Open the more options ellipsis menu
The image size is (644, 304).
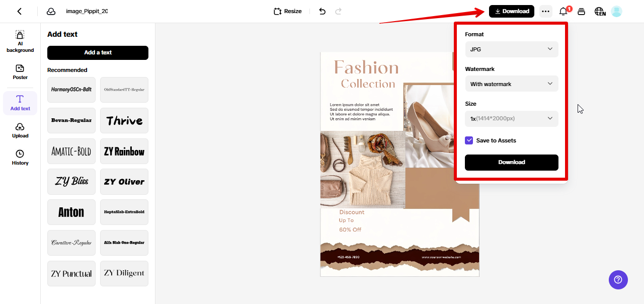pyautogui.click(x=545, y=11)
